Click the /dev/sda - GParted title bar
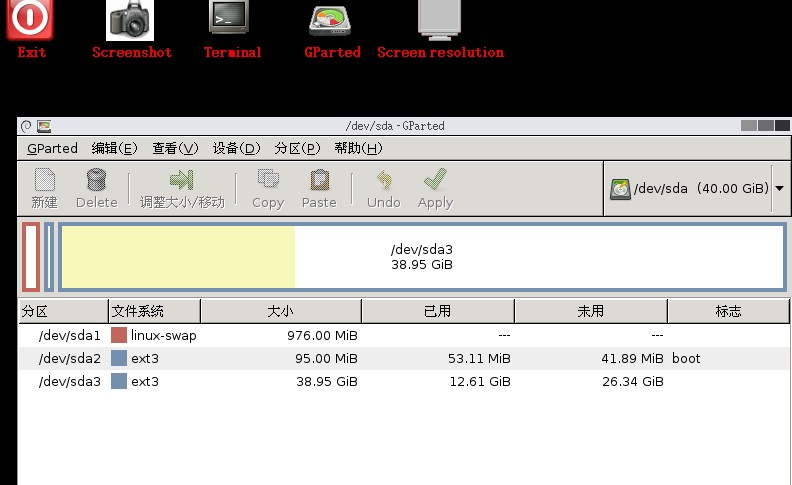Screen dimensions: 792x485 pyautogui.click(x=395, y=126)
